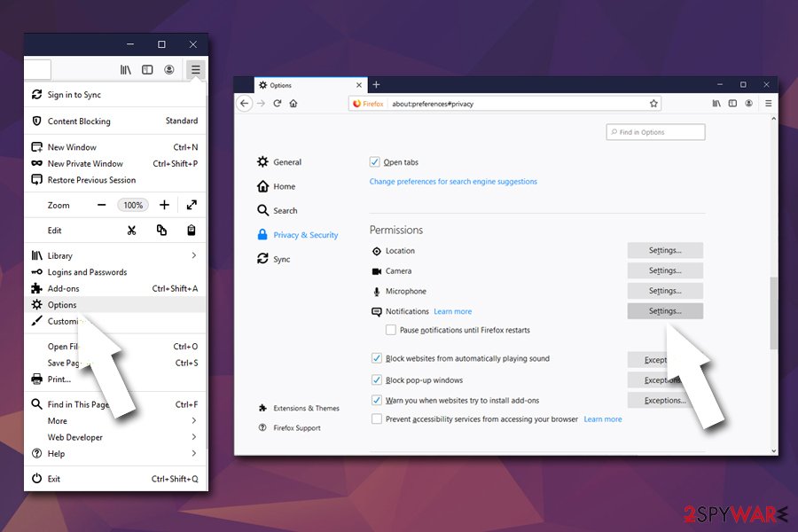The width and height of the screenshot is (798, 532).
Task: Click the Home icon in Options toolbar
Action: coord(293,104)
